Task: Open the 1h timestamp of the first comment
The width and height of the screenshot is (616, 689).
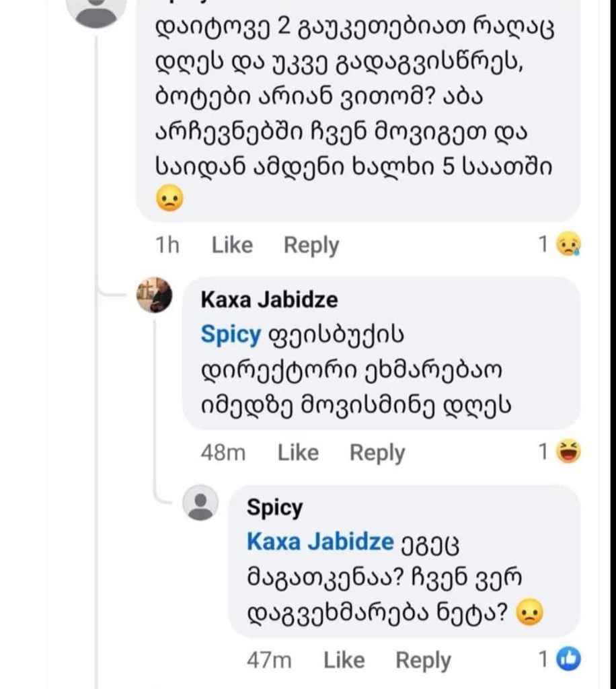Action: 167,244
